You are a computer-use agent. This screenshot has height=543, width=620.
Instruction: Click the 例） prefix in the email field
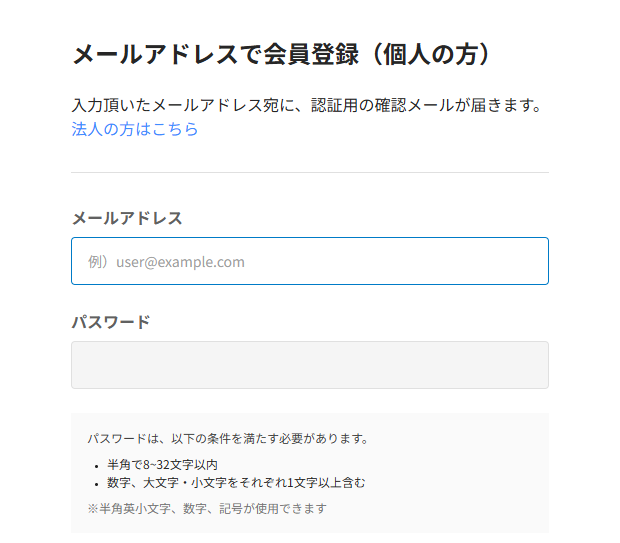point(98,262)
